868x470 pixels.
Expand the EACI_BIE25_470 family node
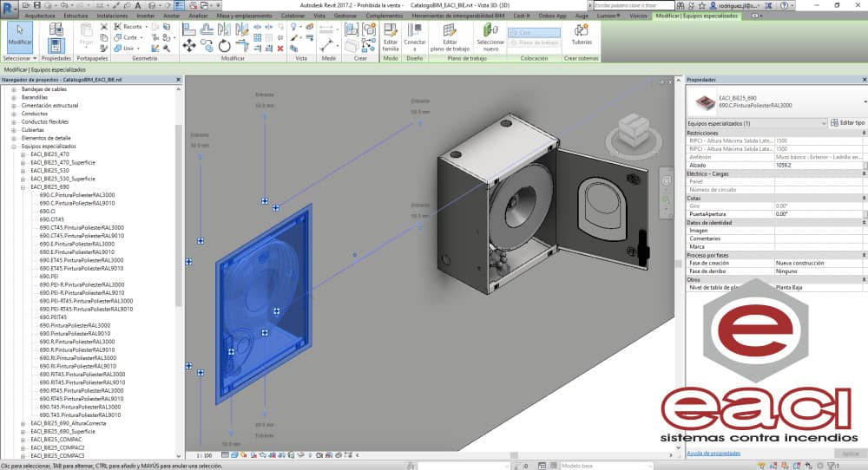click(23, 155)
